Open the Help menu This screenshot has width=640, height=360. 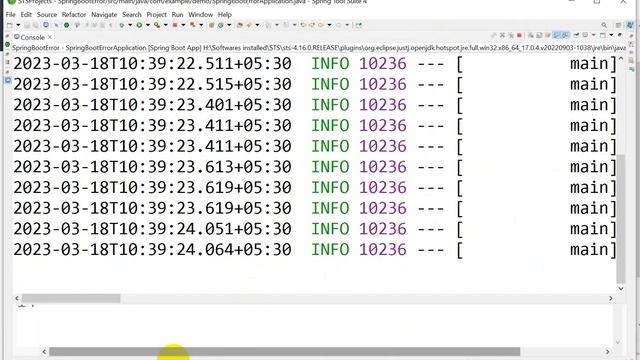(x=224, y=15)
